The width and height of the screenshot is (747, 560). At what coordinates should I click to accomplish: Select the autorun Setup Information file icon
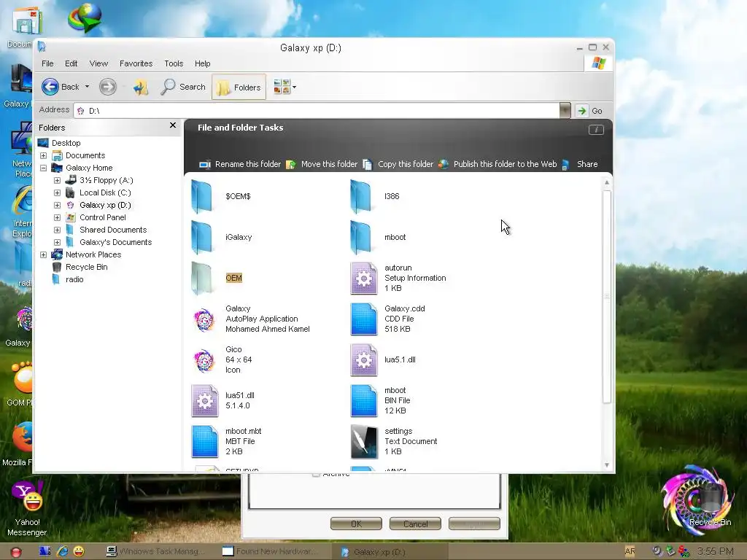(x=363, y=278)
